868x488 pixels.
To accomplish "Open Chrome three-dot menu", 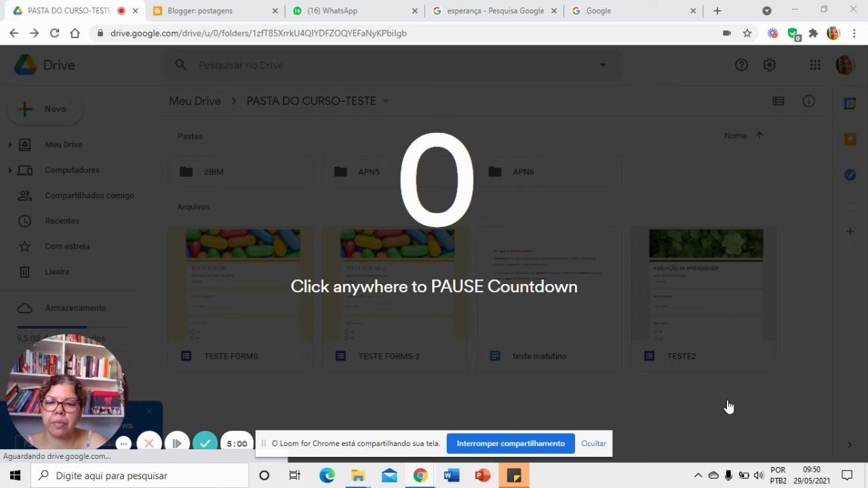I will click(854, 33).
